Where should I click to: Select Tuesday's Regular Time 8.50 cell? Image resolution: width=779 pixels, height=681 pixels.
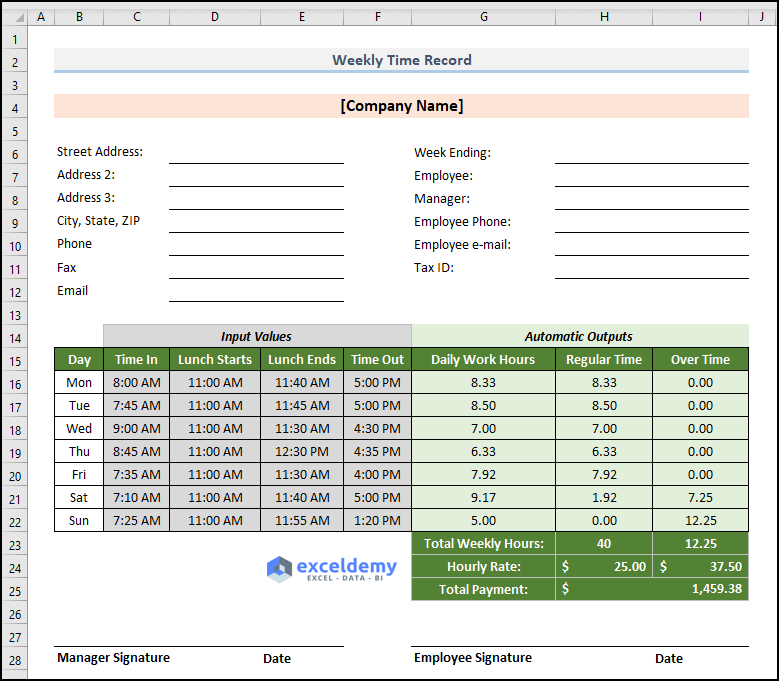[604, 405]
